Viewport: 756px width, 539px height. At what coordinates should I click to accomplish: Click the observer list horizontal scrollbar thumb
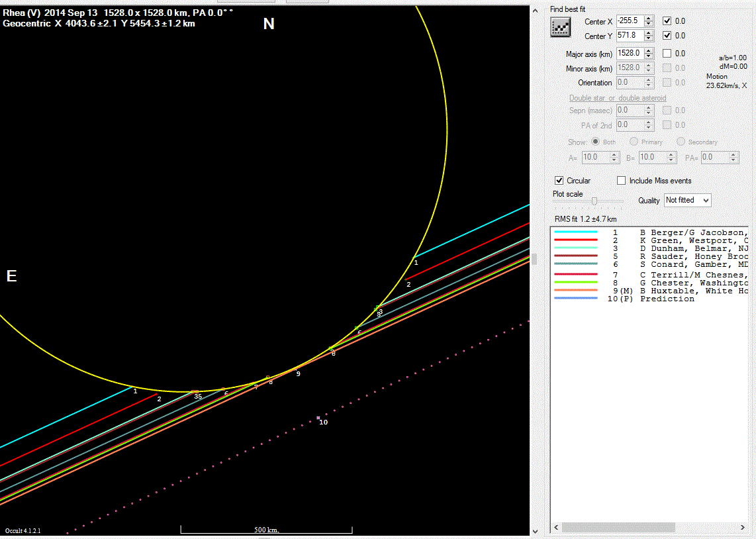(618, 527)
